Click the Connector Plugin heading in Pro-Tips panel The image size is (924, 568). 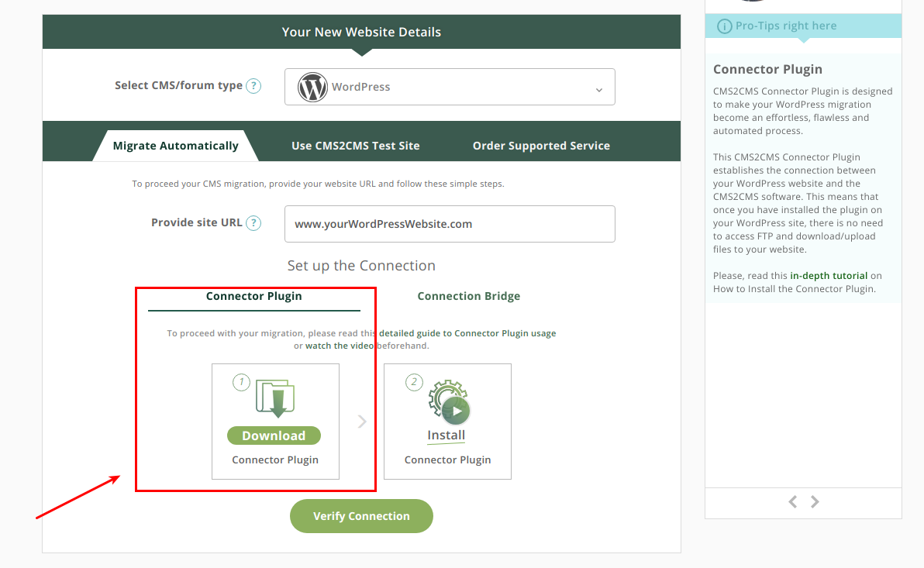768,70
